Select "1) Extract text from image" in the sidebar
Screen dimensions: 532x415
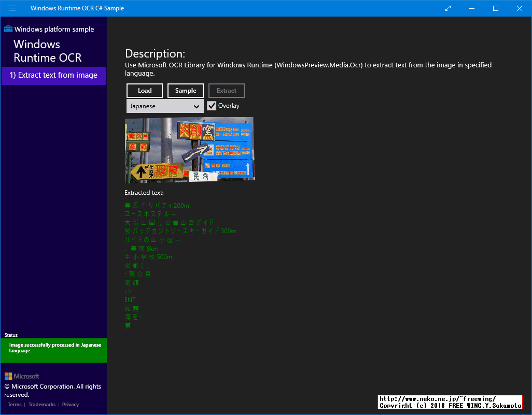coord(53,76)
